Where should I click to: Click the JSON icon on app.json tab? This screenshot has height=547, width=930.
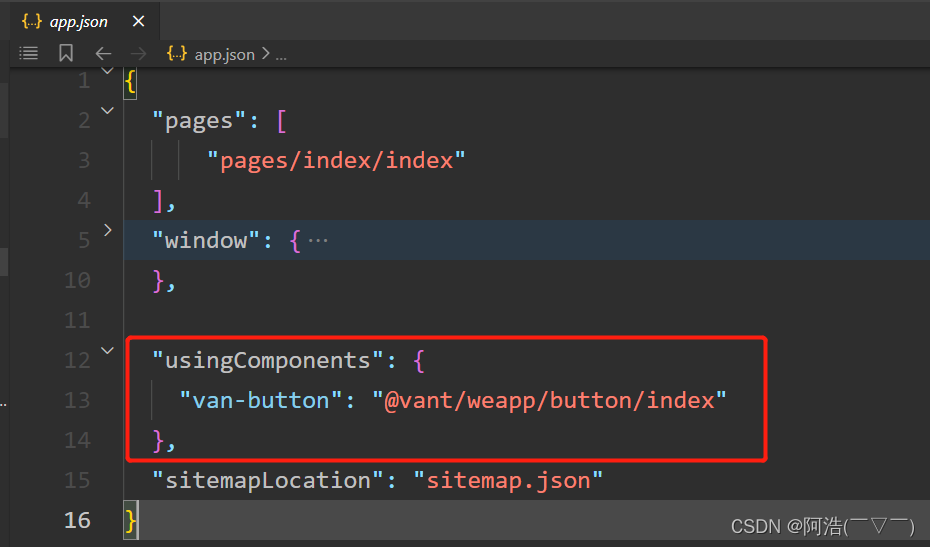(31, 21)
